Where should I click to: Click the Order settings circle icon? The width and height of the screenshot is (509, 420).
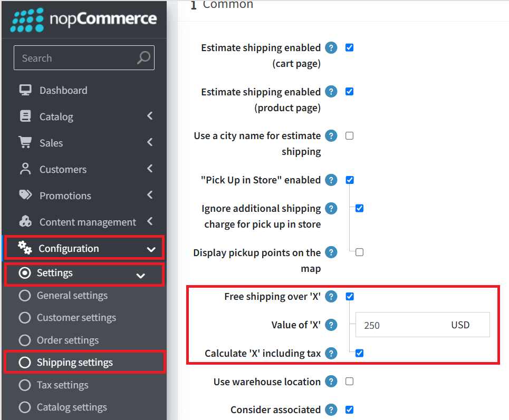25,340
